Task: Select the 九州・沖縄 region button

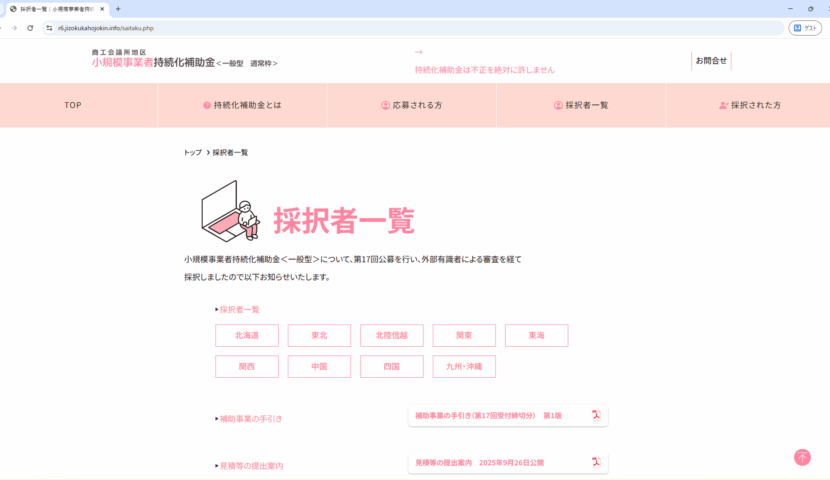Action: [x=464, y=367]
